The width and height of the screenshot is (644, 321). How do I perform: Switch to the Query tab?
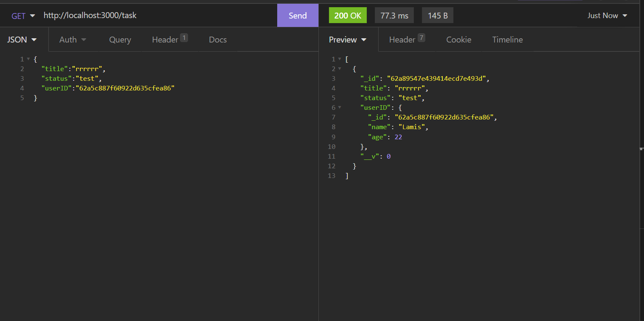(x=120, y=40)
